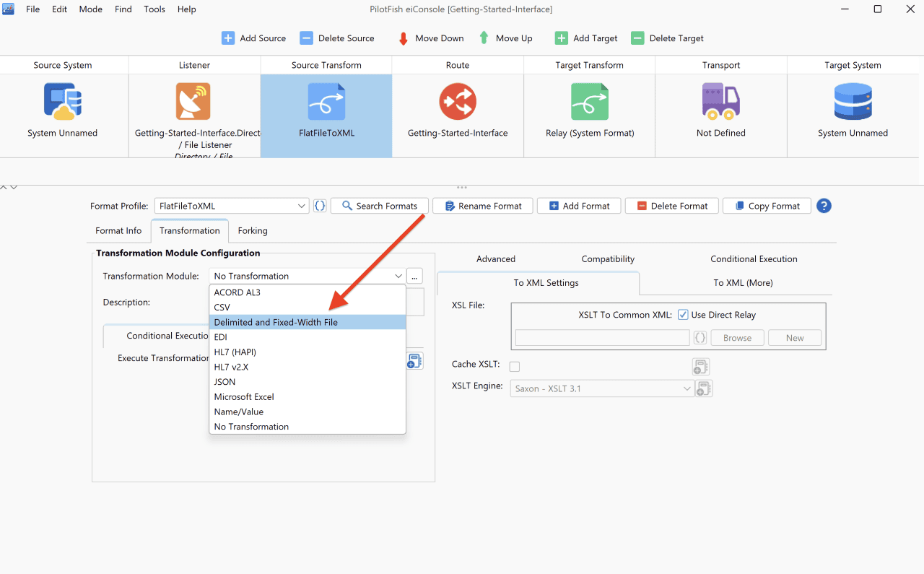Open the To XML (More) tab
Screen dimensions: 924x574
[x=743, y=282]
